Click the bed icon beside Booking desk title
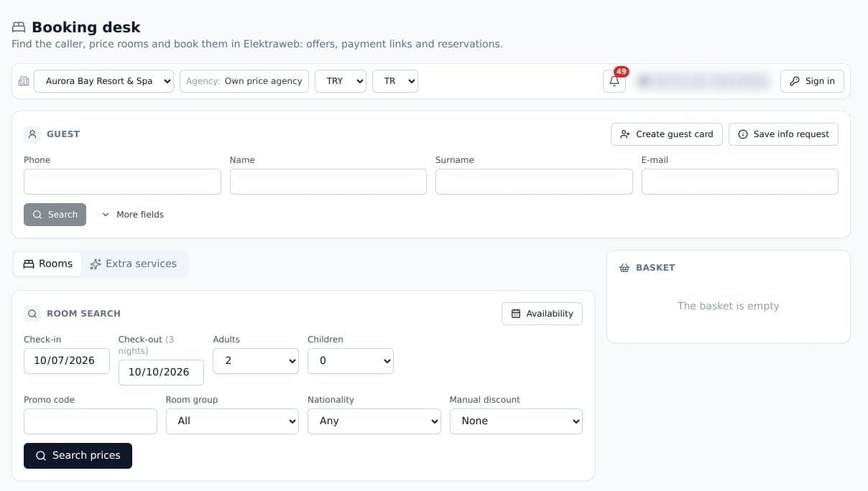This screenshot has width=868, height=491. pos(19,27)
